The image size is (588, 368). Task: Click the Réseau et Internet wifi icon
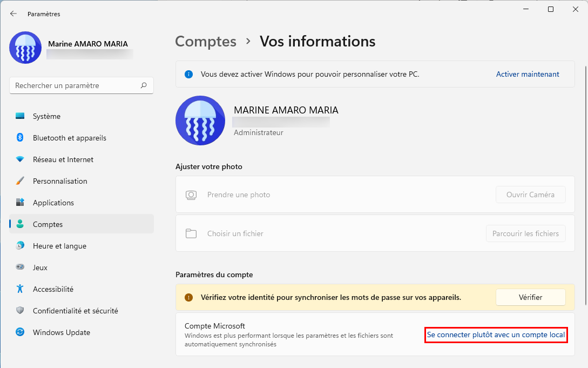(x=20, y=159)
